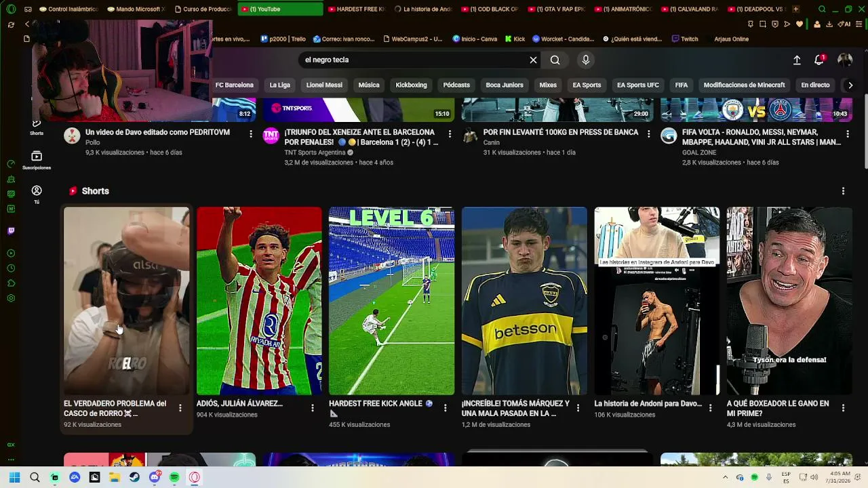Show more chips with the right arrow

coord(850,85)
